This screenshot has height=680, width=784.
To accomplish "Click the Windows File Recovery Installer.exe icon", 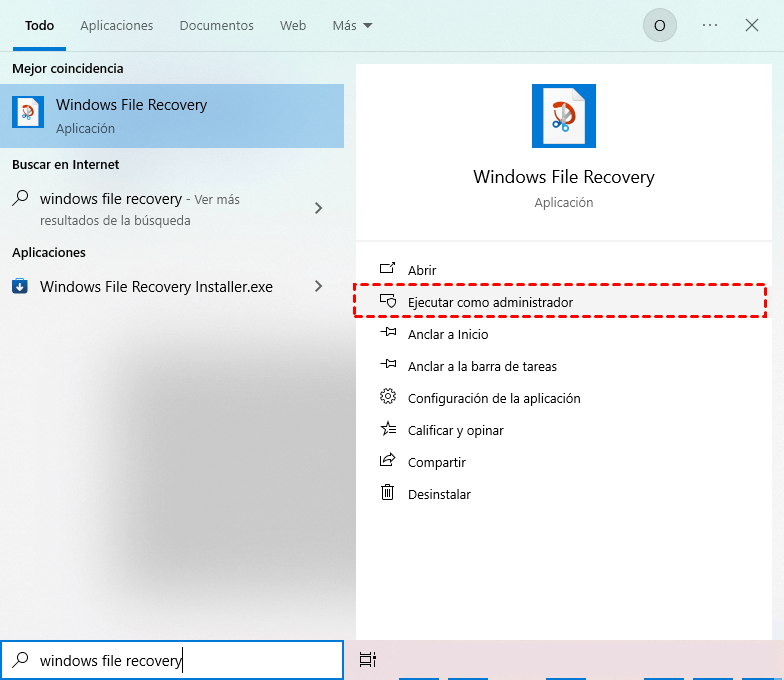I will point(20,286).
